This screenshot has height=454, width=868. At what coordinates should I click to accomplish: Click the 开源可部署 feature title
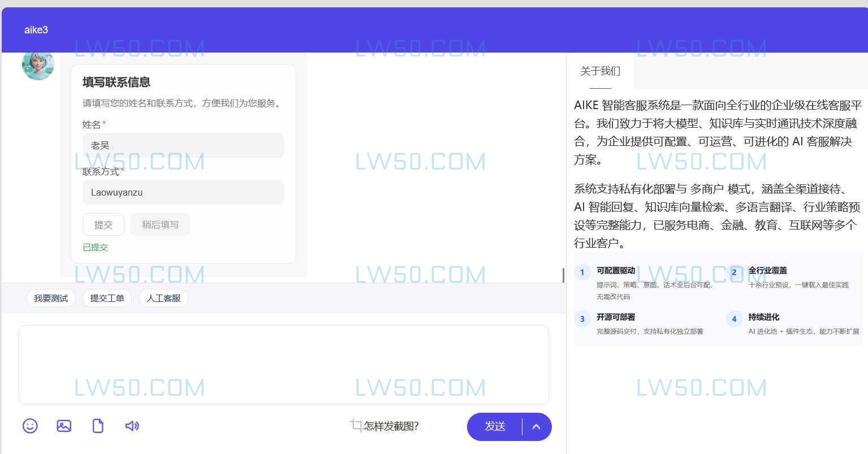(616, 317)
